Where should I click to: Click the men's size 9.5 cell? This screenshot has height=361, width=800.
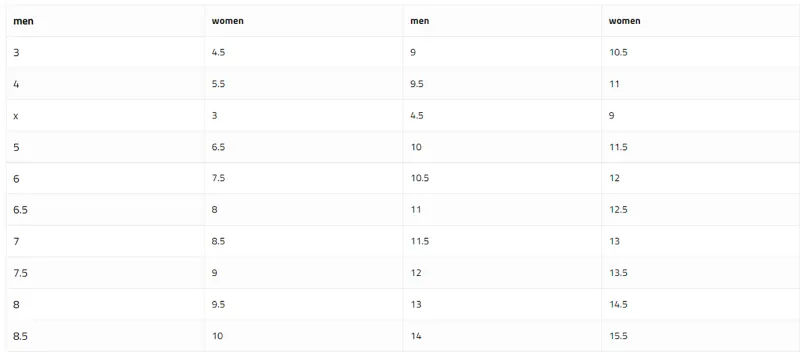click(x=502, y=84)
